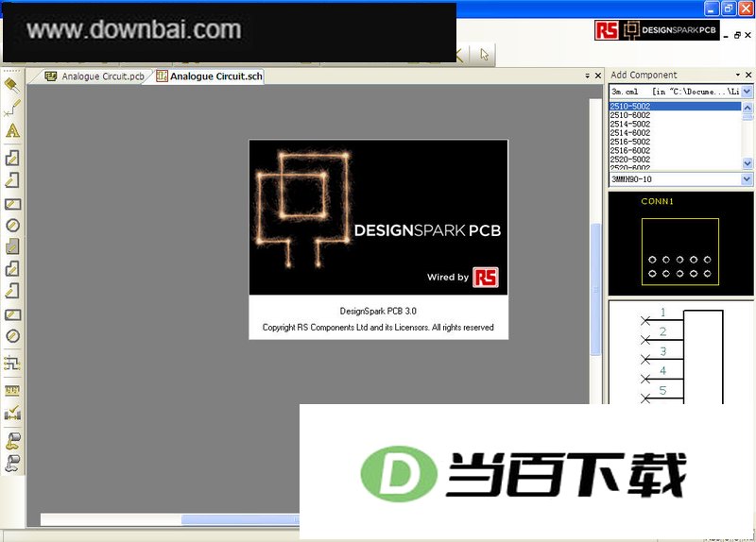Select the Add Component chip icon
The image size is (756, 542).
(12, 85)
